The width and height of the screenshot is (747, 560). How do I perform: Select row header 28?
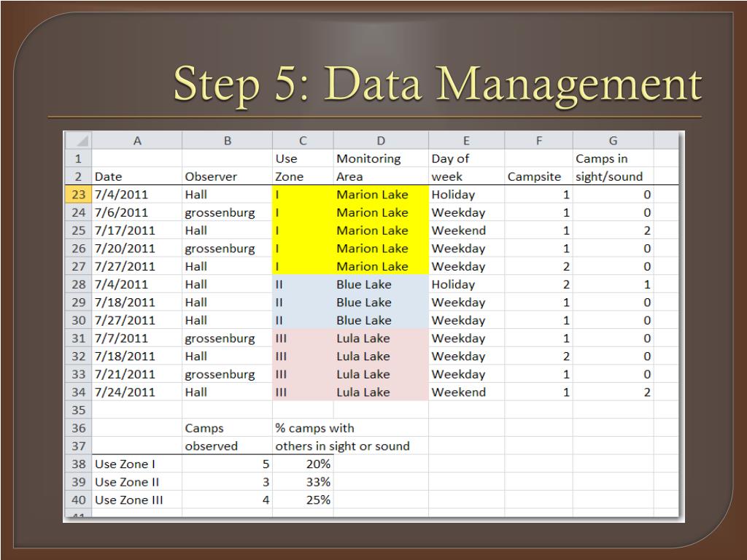(79, 284)
